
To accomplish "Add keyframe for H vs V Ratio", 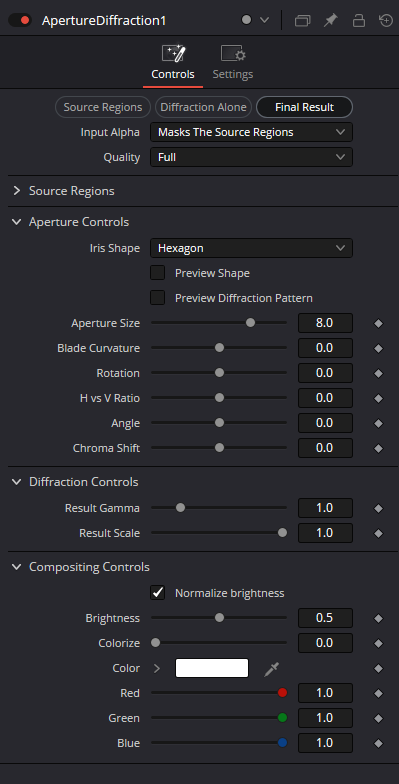I will pyautogui.click(x=378, y=398).
